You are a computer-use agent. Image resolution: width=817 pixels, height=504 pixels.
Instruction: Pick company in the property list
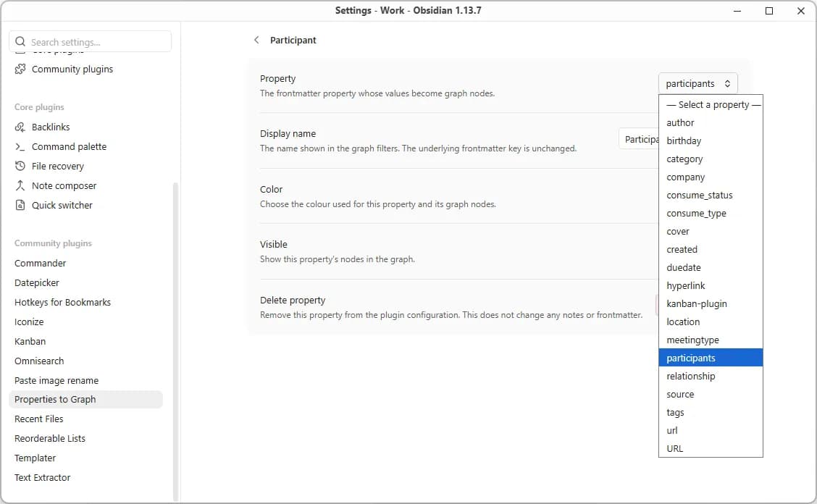click(x=711, y=177)
